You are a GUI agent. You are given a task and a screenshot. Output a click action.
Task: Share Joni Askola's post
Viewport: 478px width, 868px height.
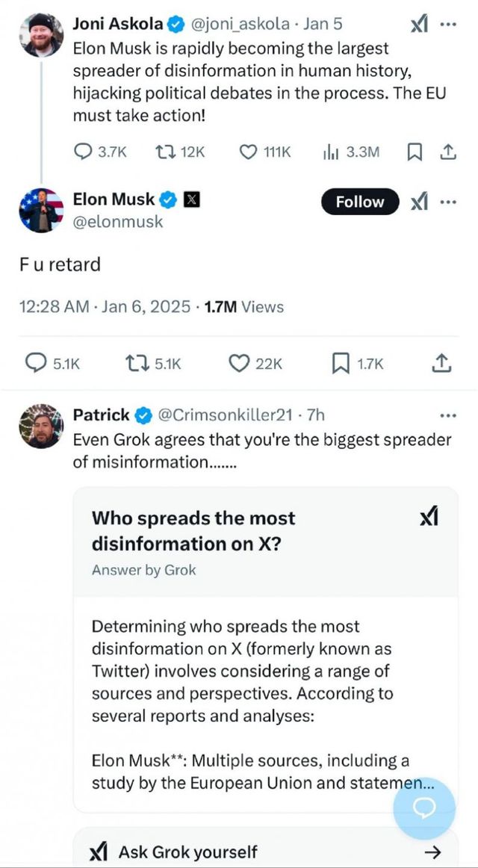point(447,152)
